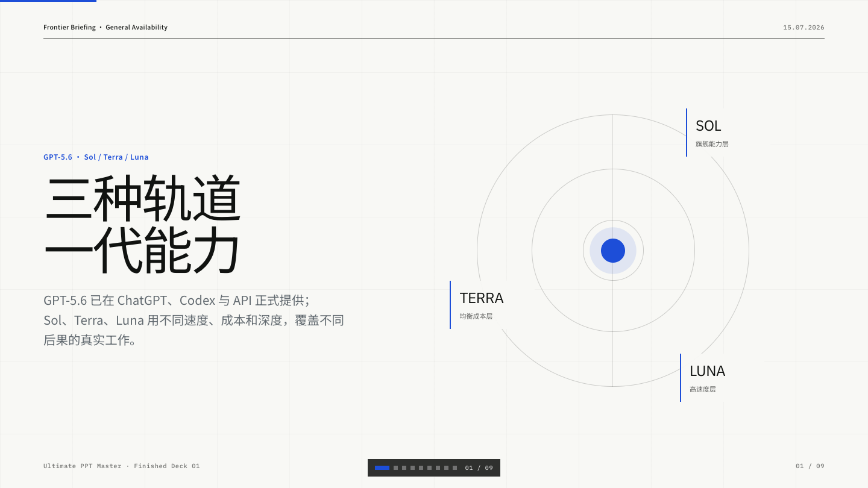Click the "Frontier Briefing" header text
Viewport: 868px width, 488px height.
[x=69, y=27]
